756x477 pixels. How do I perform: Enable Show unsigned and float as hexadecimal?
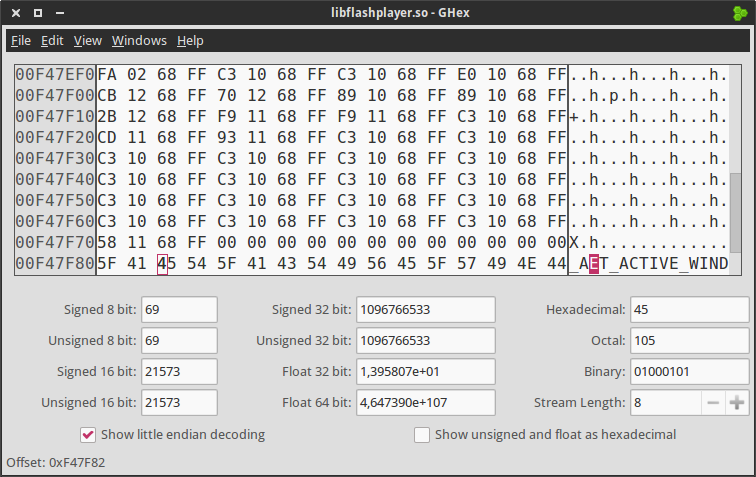click(x=422, y=435)
